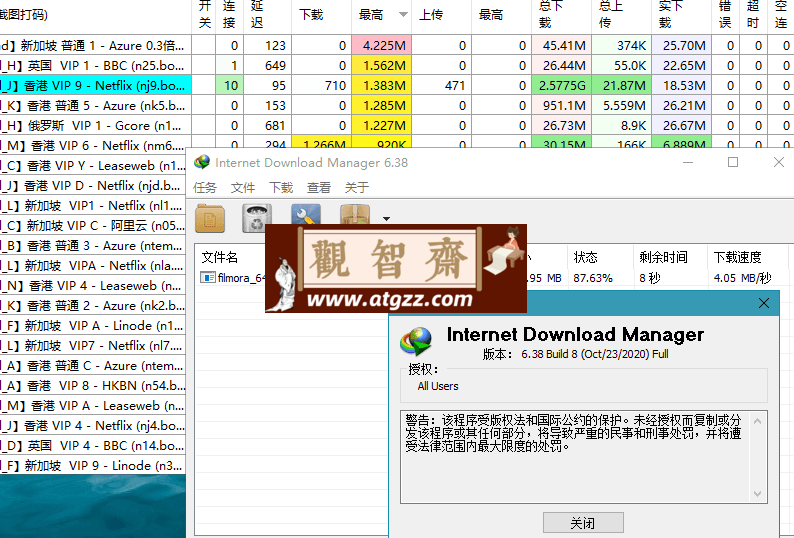Viewport: 794px width, 538px height.
Task: Click the IDM globe icon in title bar
Action: pos(202,162)
